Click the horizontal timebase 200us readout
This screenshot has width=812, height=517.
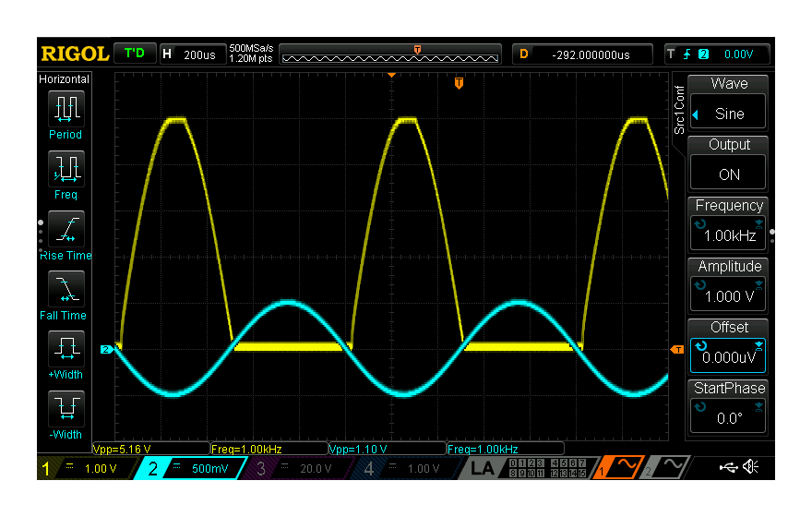199,54
